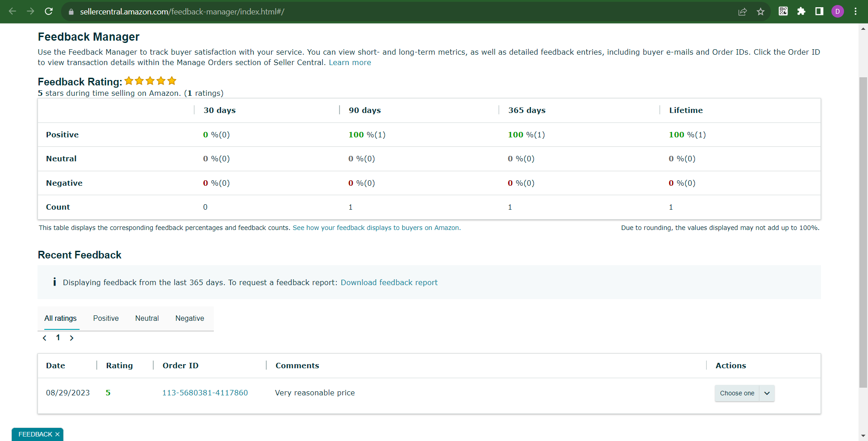The width and height of the screenshot is (868, 441).
Task: Open the extensions puzzle icon
Action: tap(801, 11)
